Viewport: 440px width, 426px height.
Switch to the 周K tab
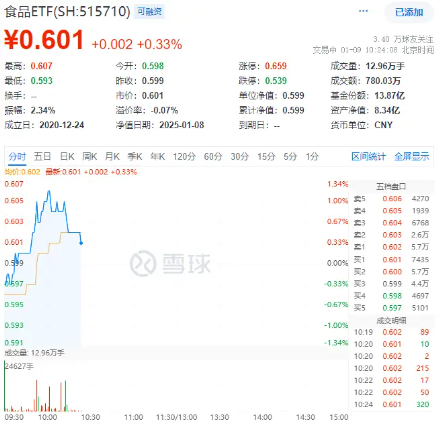pos(89,156)
